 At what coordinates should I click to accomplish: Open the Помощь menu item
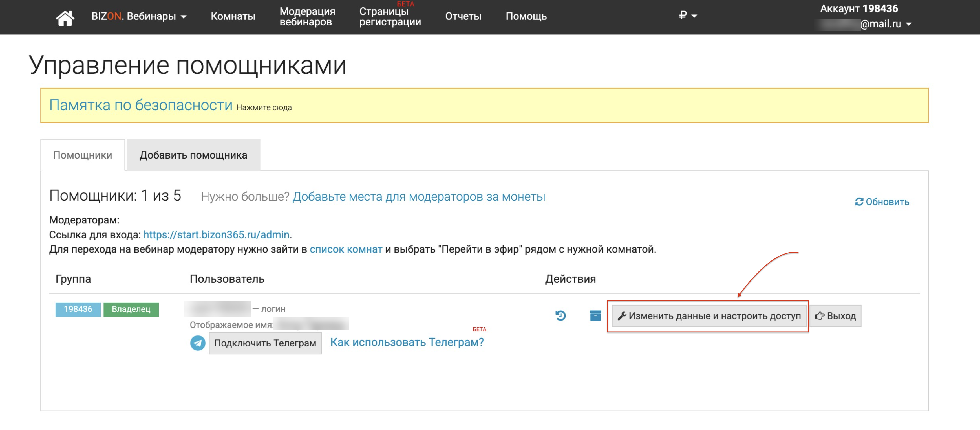526,16
